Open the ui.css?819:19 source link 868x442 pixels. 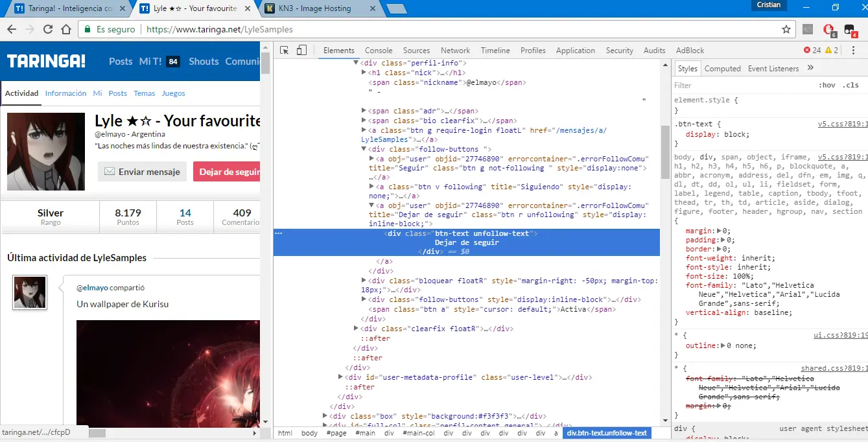pyautogui.click(x=840, y=335)
